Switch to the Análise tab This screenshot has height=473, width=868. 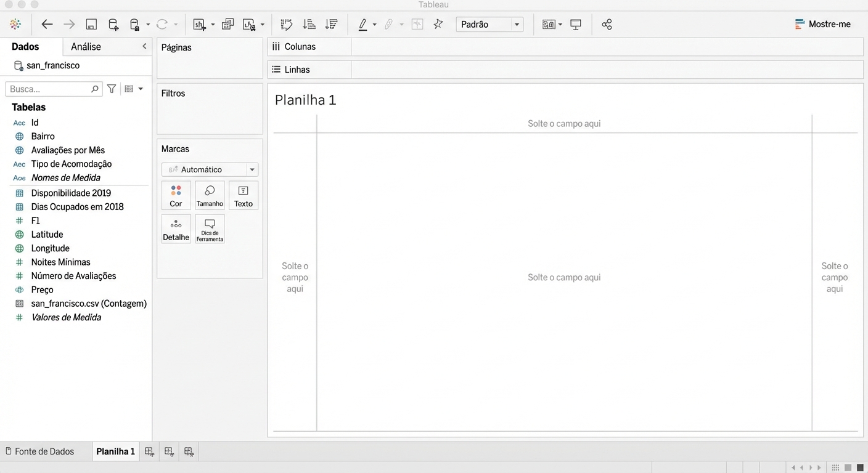click(x=85, y=46)
